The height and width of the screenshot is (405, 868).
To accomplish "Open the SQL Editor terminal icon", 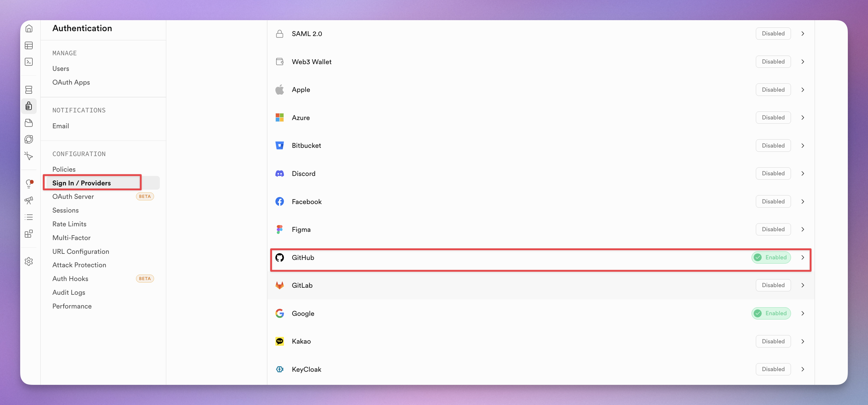I will point(29,62).
